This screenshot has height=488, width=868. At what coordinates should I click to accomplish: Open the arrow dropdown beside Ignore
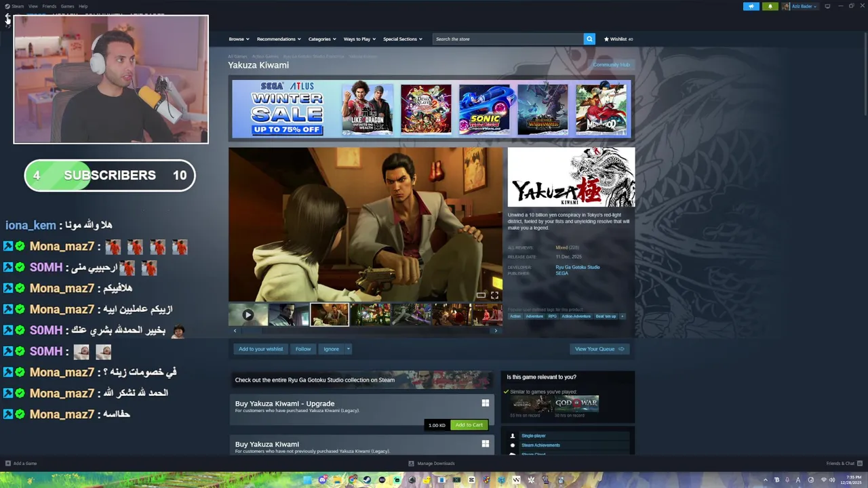point(349,349)
